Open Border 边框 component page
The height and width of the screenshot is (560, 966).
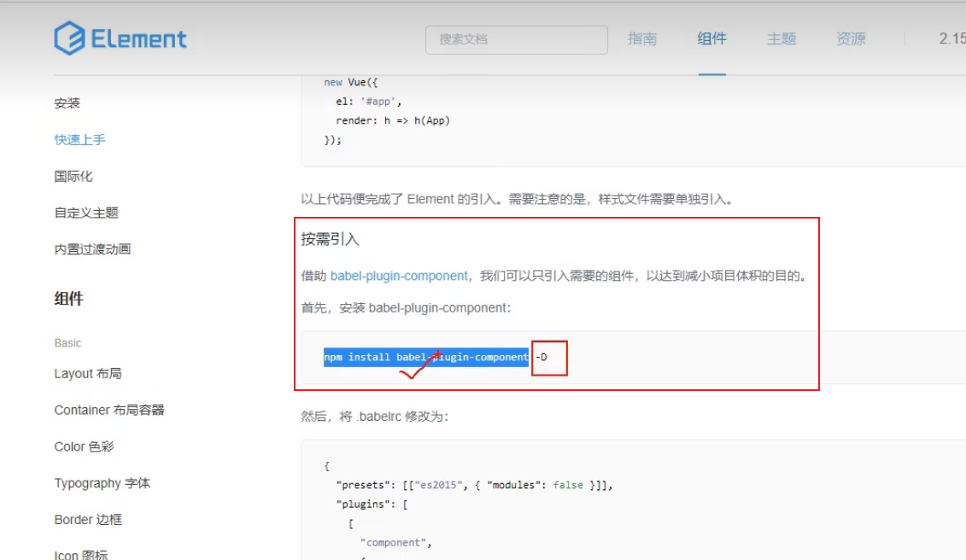(x=88, y=519)
